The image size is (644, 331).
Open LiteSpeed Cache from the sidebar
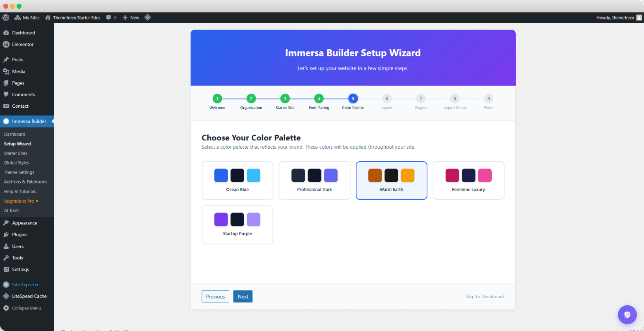point(27,296)
